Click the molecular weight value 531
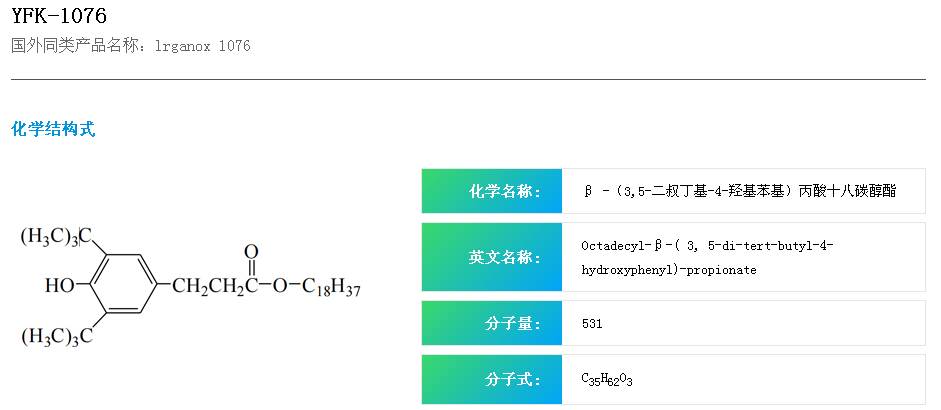 tap(592, 324)
